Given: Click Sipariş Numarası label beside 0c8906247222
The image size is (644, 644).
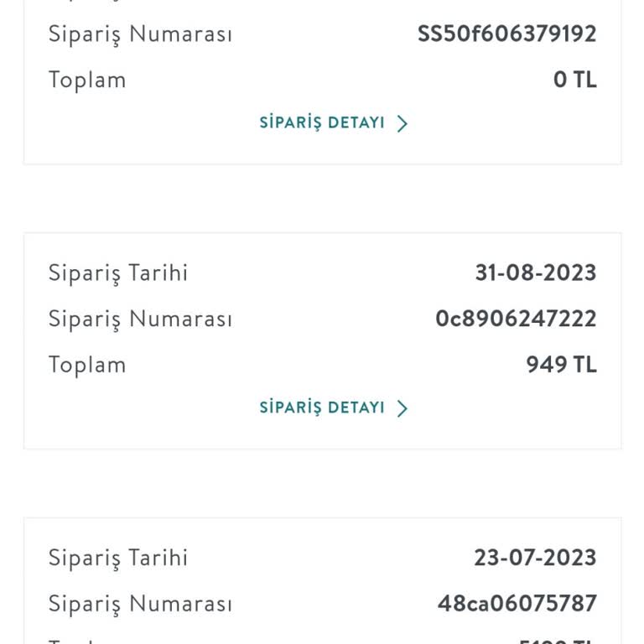Looking at the screenshot, I should point(140,319).
